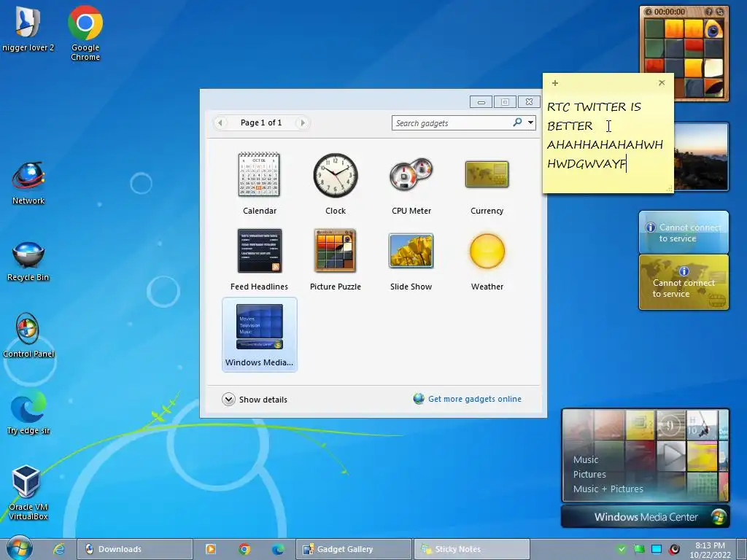This screenshot has width=747, height=560.
Task: Select the Slide Show gadget icon
Action: (411, 251)
